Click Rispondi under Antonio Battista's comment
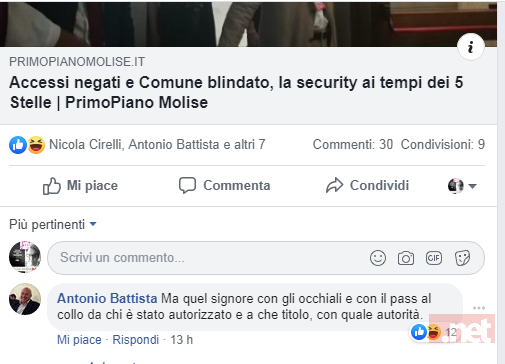Image resolution: width=505 pixels, height=364 pixels. [x=135, y=340]
